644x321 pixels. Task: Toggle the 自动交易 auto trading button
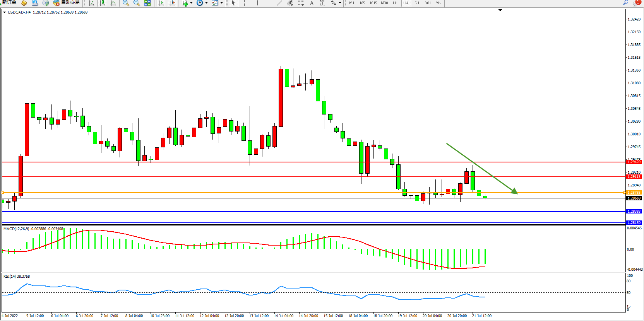66,3
